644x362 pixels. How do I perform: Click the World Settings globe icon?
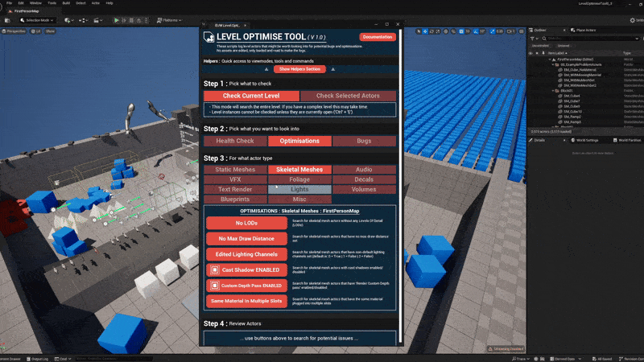pos(573,140)
